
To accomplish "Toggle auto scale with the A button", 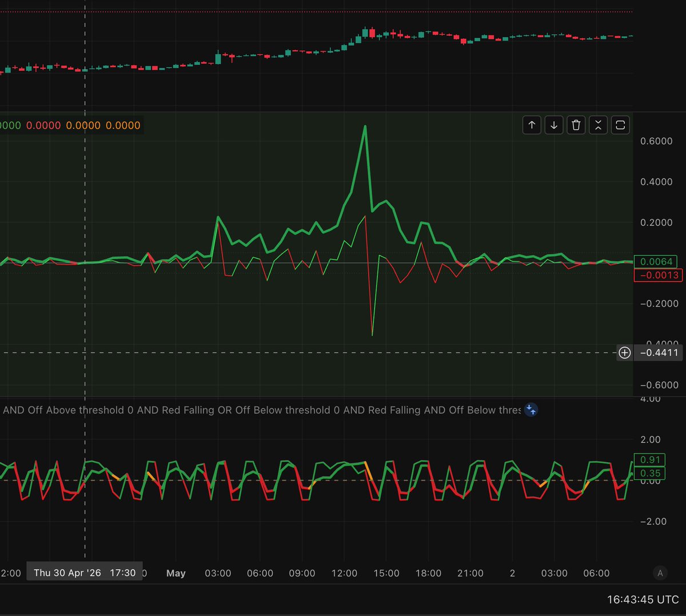I will click(660, 573).
